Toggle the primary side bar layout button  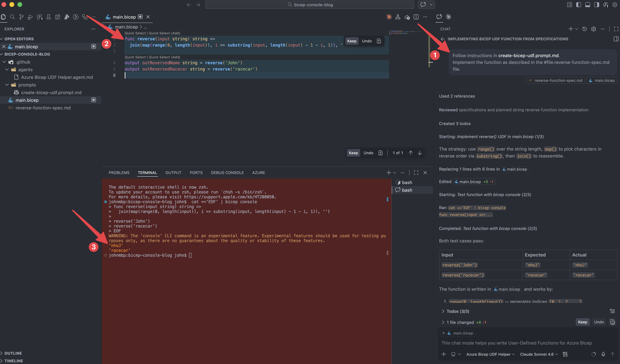coord(578,5)
